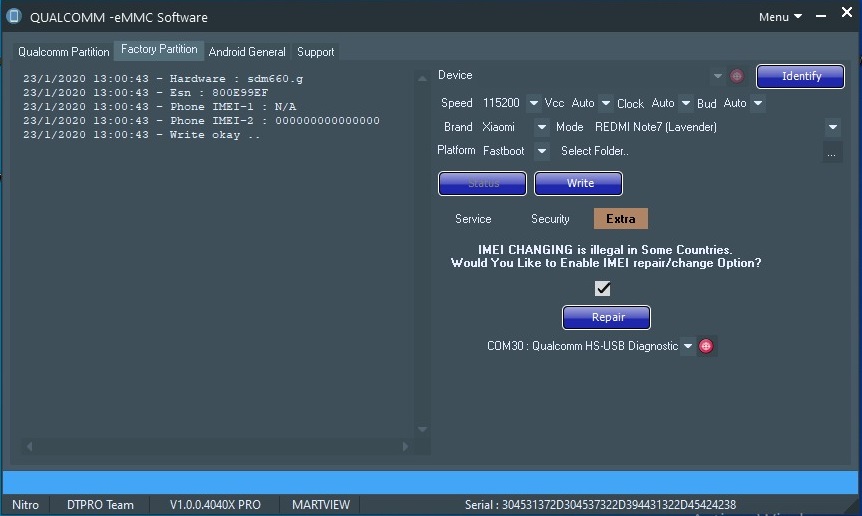The image size is (862, 516).
Task: Select the Factory Partition tab
Action: tap(159, 49)
